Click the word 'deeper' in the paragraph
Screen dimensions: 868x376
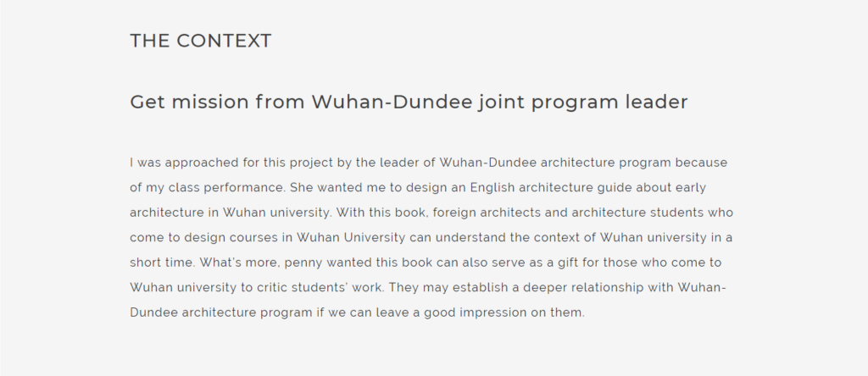[x=526, y=288]
